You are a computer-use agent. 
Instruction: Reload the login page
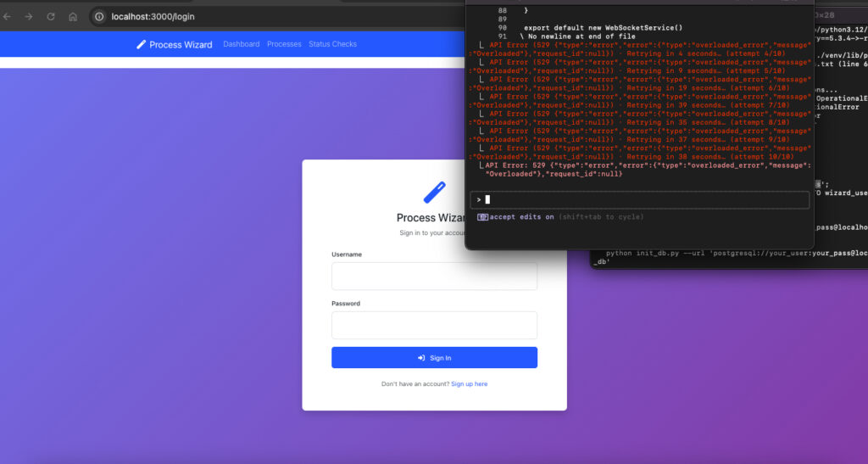pyautogui.click(x=51, y=16)
